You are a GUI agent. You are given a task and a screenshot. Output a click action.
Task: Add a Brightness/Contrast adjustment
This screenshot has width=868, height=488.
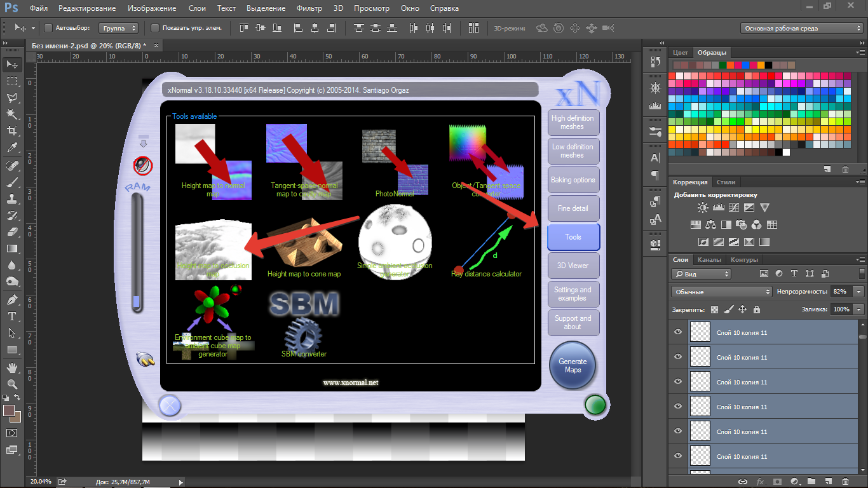703,207
